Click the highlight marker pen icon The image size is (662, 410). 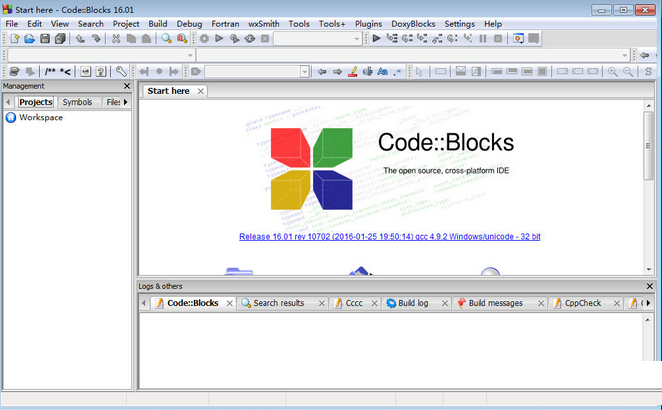pos(353,71)
